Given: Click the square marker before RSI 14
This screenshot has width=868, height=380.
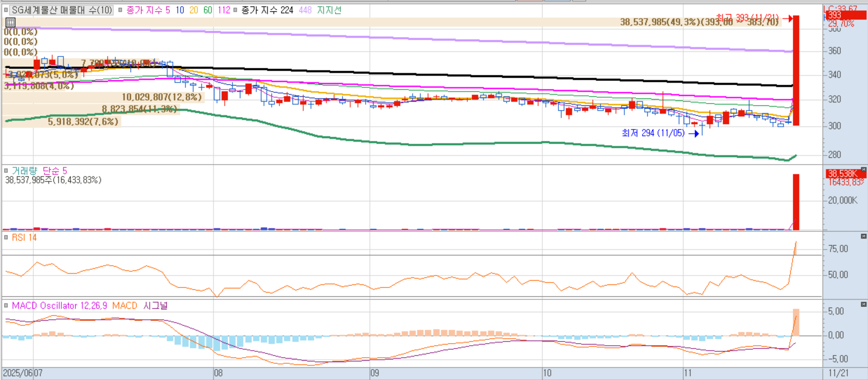Looking at the screenshot, I should click(6, 237).
